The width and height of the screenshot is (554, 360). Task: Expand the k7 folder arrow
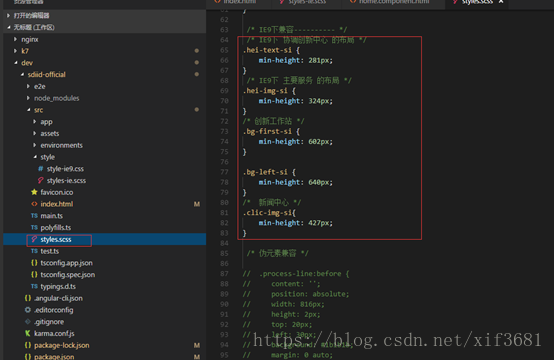click(16, 51)
